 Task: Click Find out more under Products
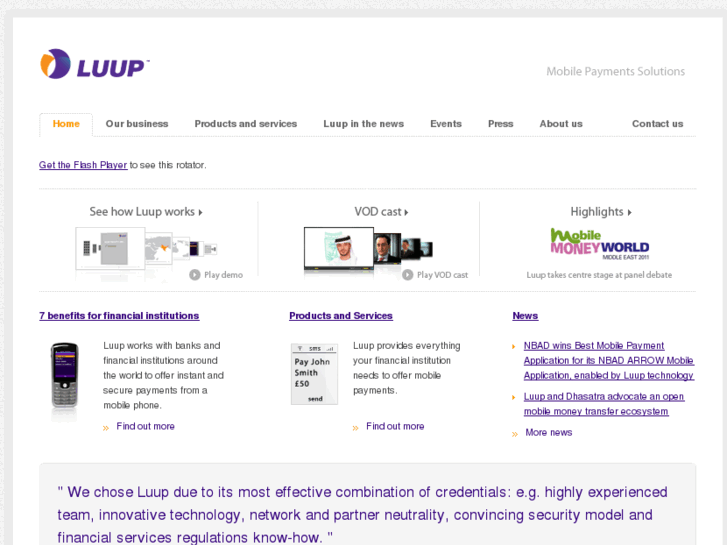[x=395, y=426]
